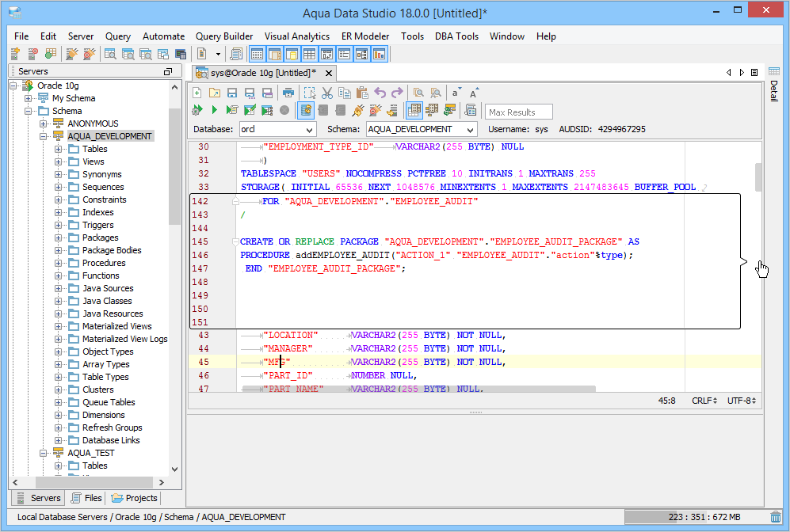Screen dimensions: 790x532
Task: Open Find with the magnifier icon
Action: [x=418, y=93]
